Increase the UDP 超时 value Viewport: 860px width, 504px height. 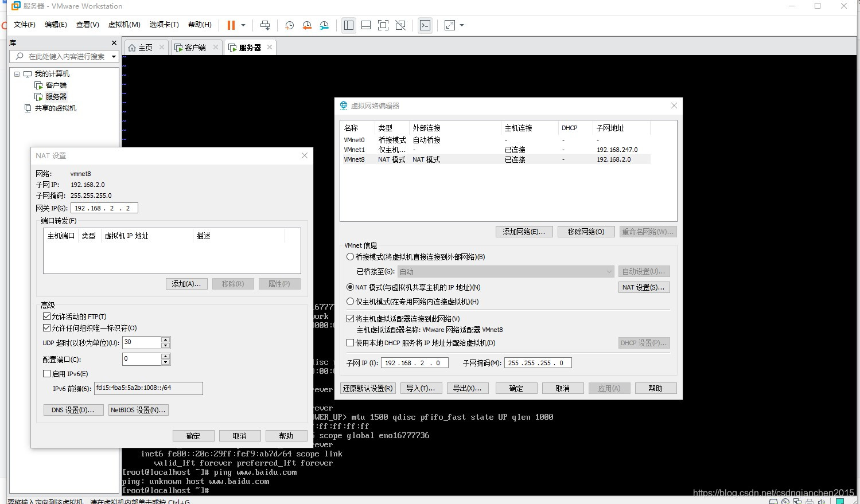point(166,339)
